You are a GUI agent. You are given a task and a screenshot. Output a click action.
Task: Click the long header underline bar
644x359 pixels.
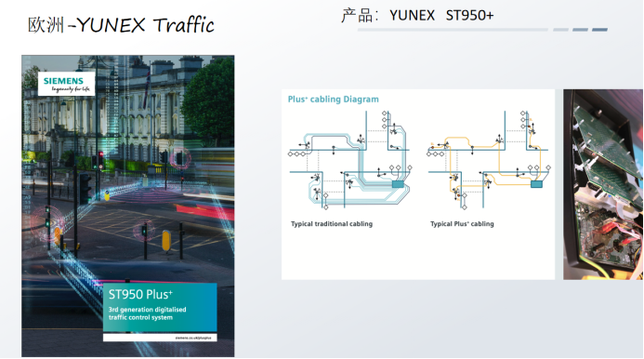coord(453,30)
